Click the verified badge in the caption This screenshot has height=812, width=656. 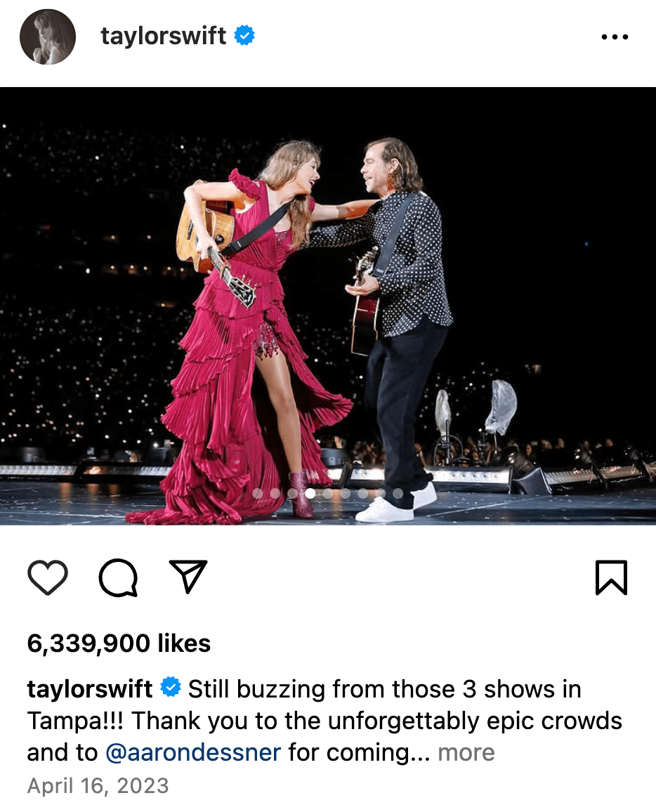click(171, 687)
